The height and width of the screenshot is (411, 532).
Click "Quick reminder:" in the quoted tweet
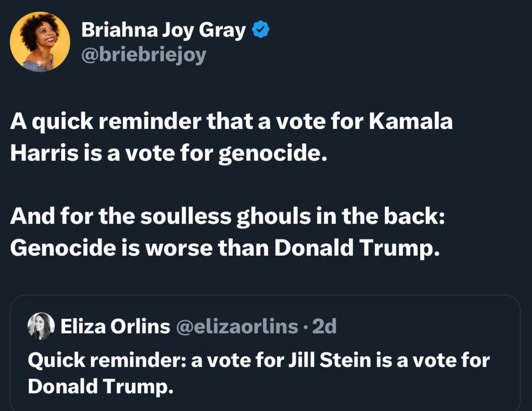coord(106,360)
